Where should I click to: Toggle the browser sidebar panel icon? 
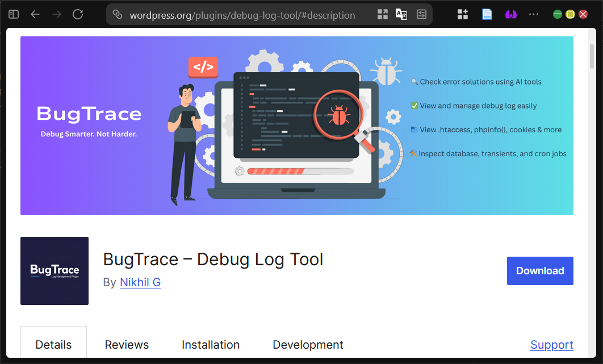[x=14, y=15]
